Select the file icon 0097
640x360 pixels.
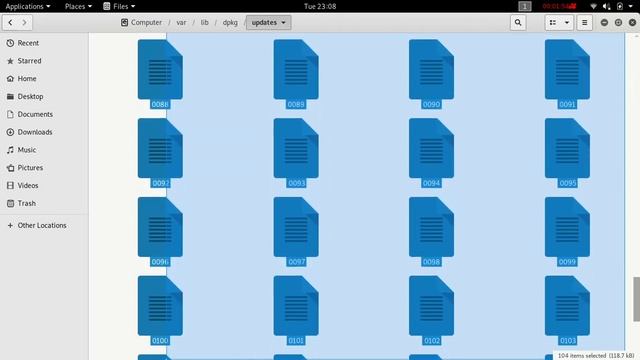[x=296, y=227]
